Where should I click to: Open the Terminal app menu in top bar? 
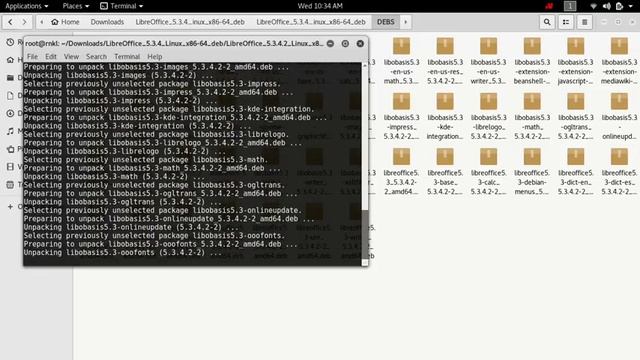click(122, 6)
